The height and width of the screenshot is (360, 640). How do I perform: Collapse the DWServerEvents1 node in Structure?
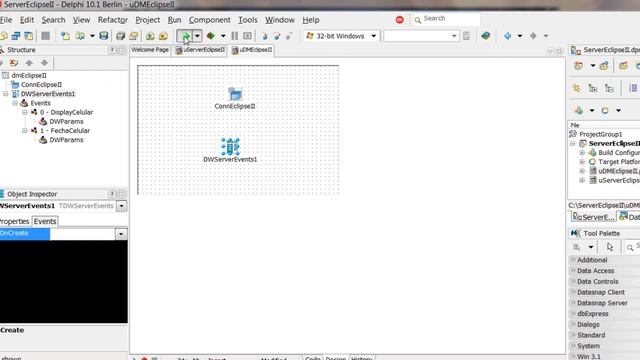[6, 94]
